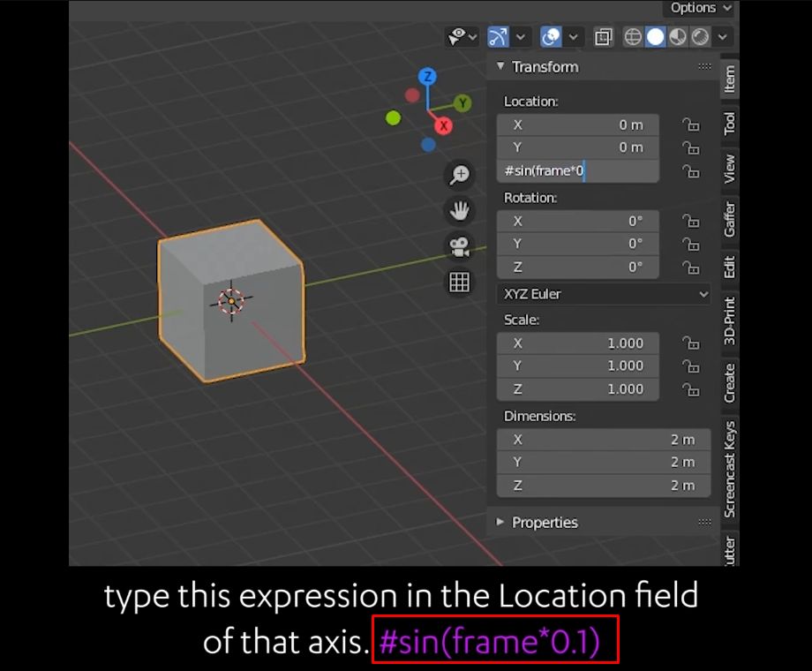
Task: Switch to the View sidebar tab
Action: pyautogui.click(x=730, y=169)
